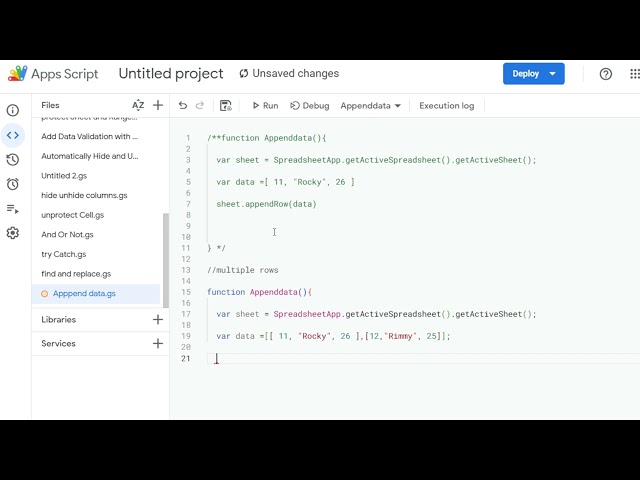The height and width of the screenshot is (480, 640).
Task: Add a new file with plus icon
Action: coord(158,105)
